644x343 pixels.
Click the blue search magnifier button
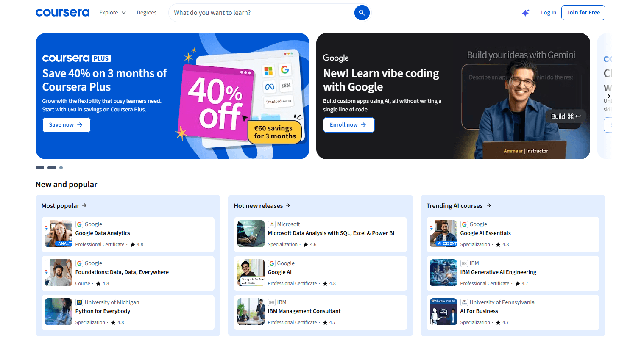(x=362, y=13)
